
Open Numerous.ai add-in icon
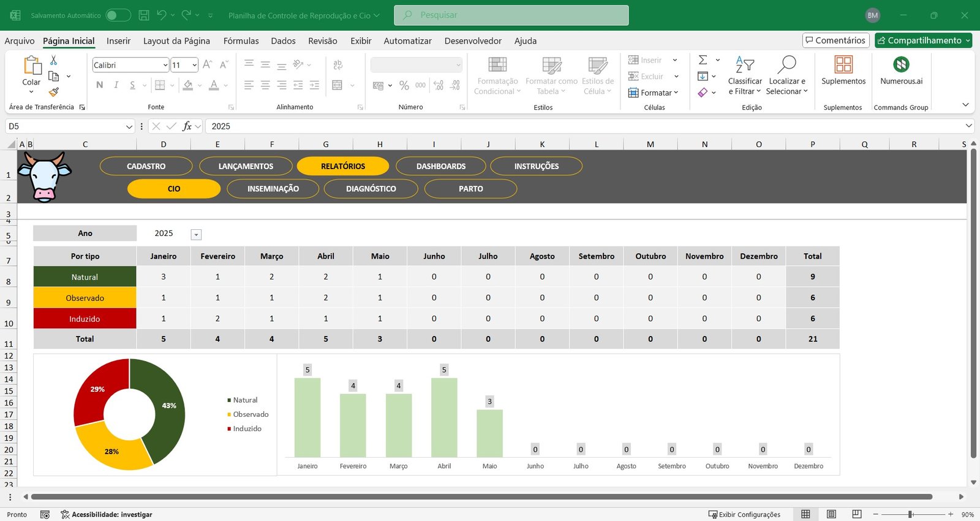(901, 65)
